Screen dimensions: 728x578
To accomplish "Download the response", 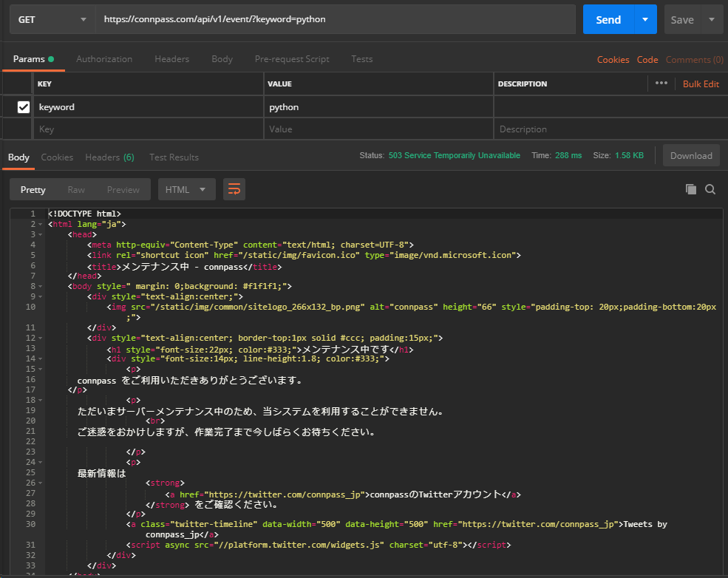I will pyautogui.click(x=691, y=155).
